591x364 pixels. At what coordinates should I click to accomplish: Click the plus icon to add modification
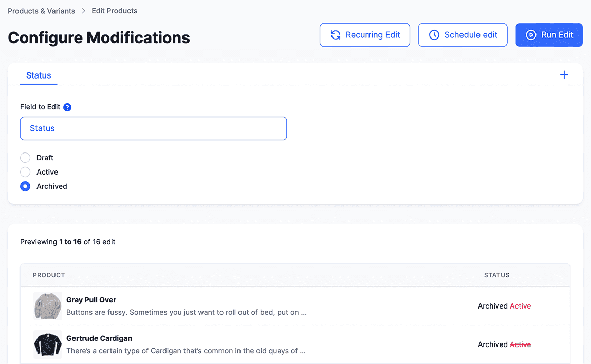click(x=564, y=75)
